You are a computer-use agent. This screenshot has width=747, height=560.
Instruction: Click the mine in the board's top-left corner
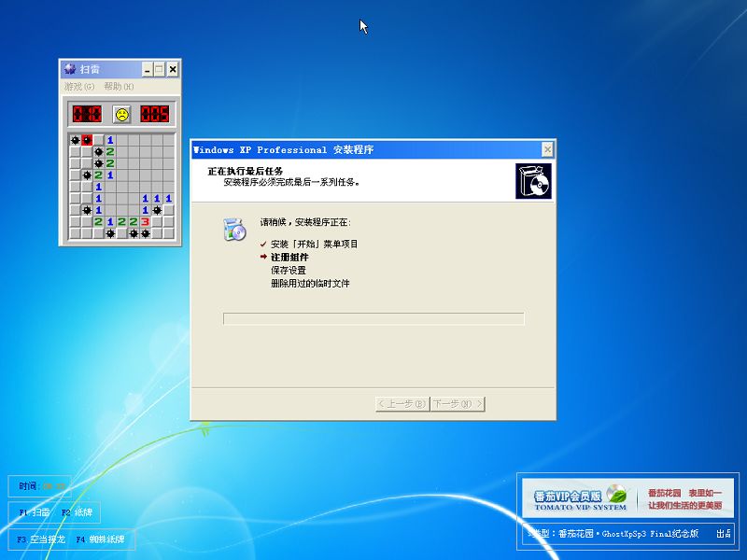[x=76, y=140]
